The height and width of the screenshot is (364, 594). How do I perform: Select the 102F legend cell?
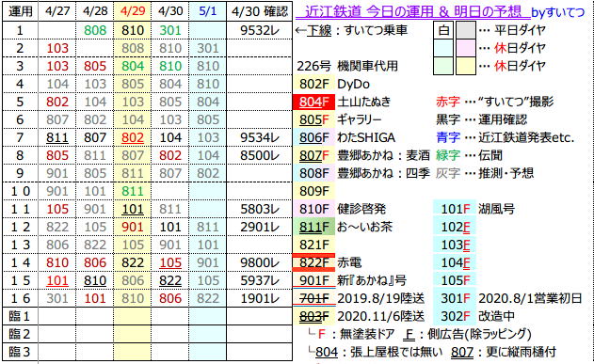tap(455, 227)
